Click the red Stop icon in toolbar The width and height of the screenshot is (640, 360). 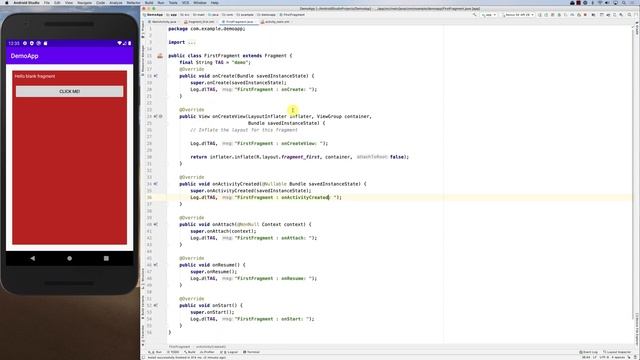pyautogui.click(x=585, y=15)
